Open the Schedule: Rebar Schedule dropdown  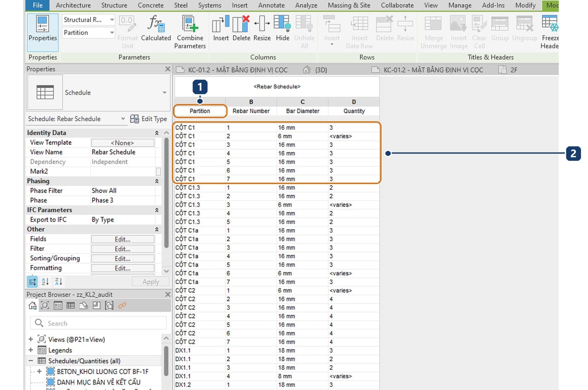tap(123, 119)
